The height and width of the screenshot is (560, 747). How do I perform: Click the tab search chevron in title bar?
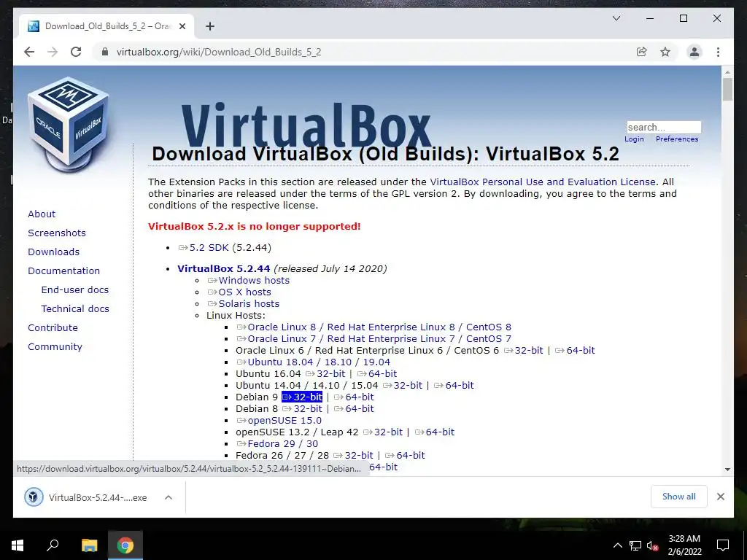[x=616, y=18]
